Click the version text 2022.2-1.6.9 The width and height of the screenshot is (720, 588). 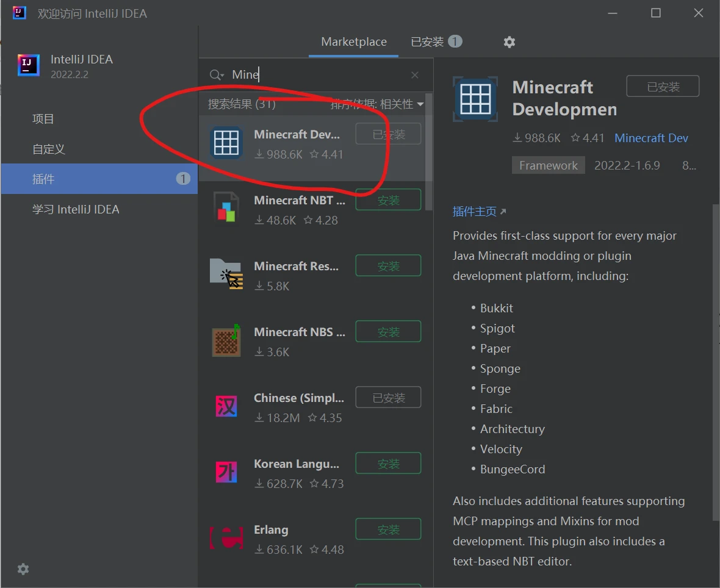[x=627, y=165]
